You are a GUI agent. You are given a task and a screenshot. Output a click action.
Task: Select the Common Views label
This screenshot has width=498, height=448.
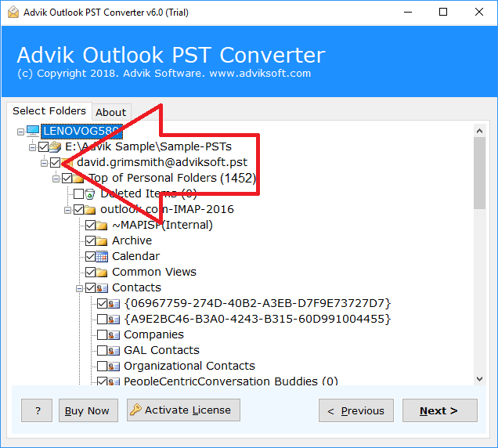pyautogui.click(x=154, y=272)
